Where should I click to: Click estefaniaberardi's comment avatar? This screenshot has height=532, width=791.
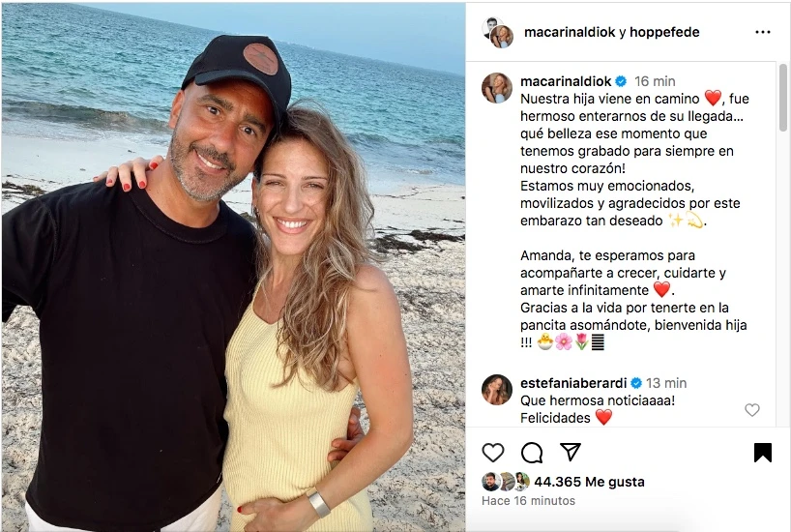(x=497, y=389)
